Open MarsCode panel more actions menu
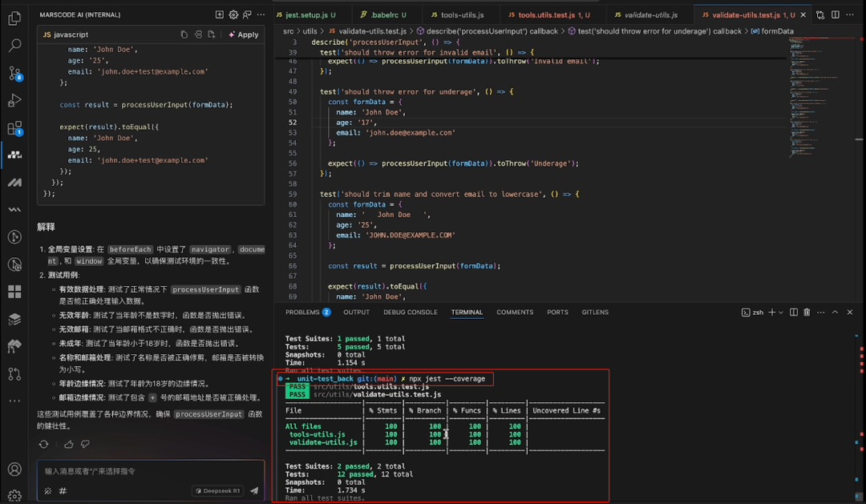 click(x=261, y=14)
